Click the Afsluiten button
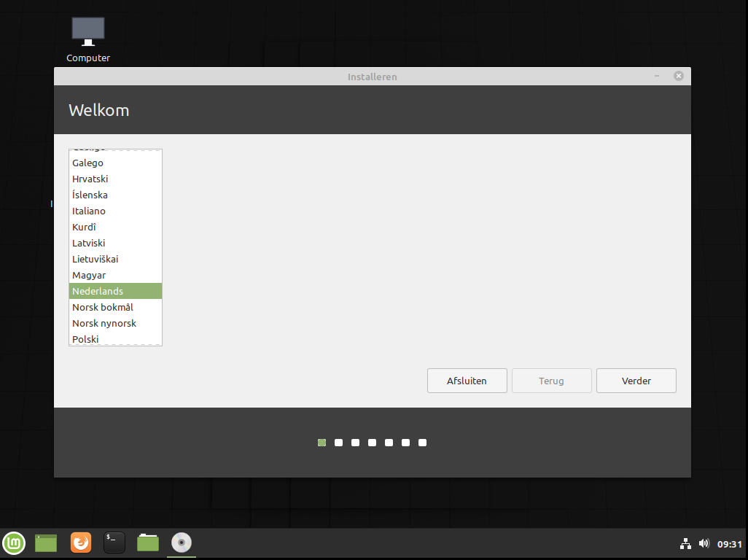 467,381
